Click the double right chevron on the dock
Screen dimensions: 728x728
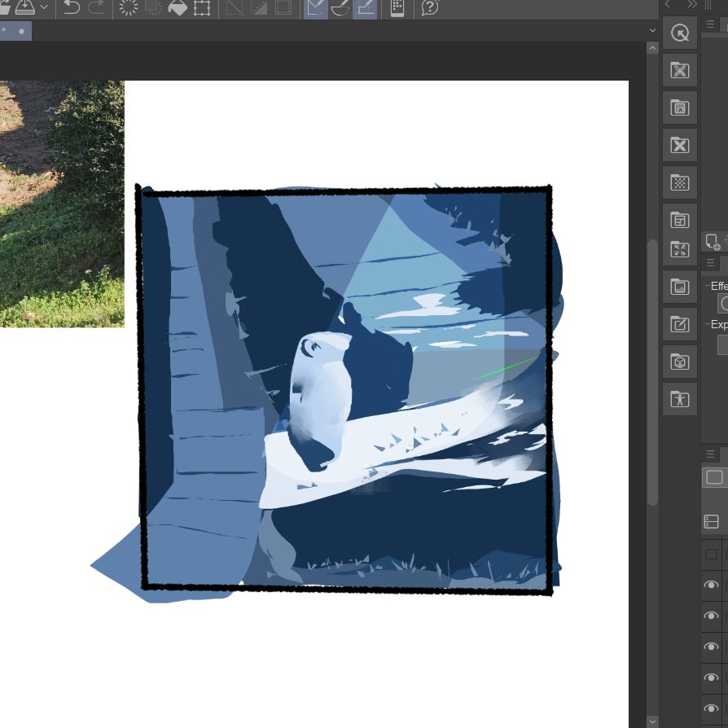692,4
